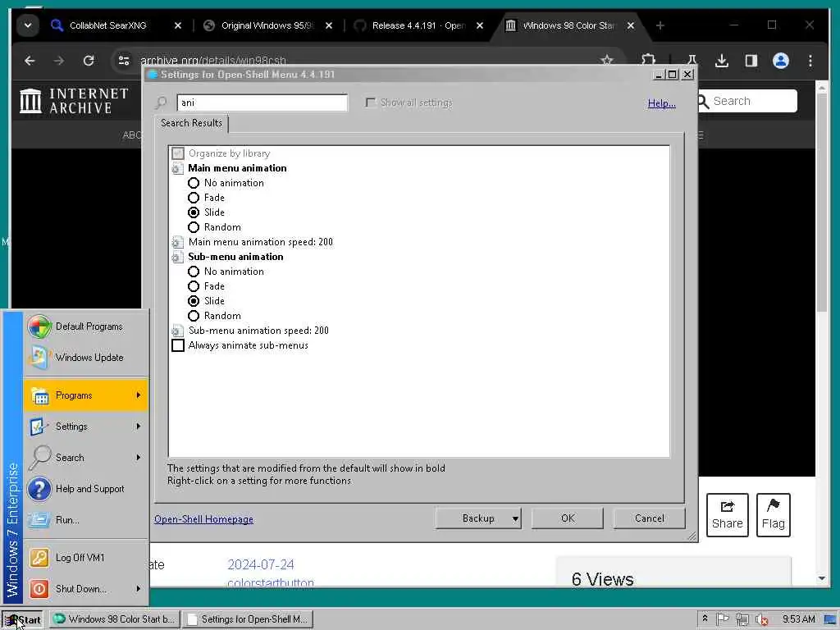Open a new browser tab
This screenshot has height=630, width=840.
pos(660,25)
